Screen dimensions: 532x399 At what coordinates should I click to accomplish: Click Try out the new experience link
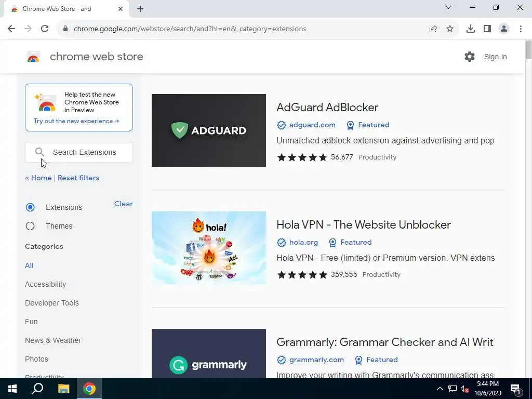pos(76,121)
